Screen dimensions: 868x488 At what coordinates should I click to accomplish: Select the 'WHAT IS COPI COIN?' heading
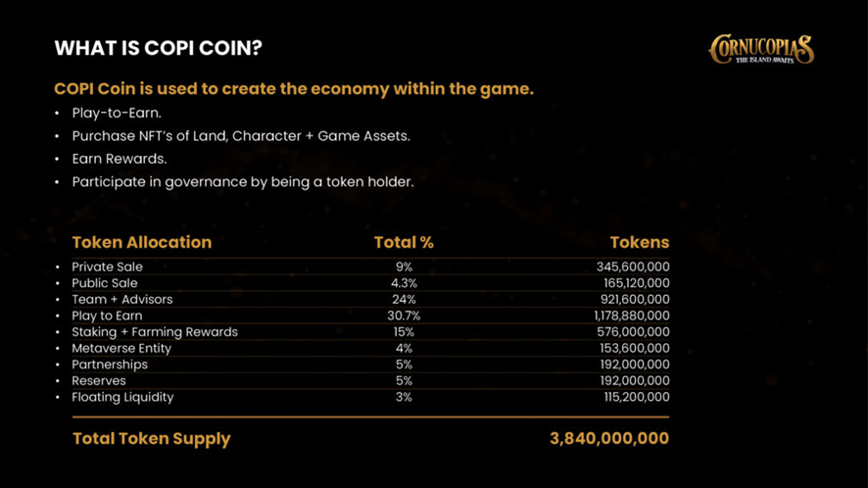click(159, 48)
